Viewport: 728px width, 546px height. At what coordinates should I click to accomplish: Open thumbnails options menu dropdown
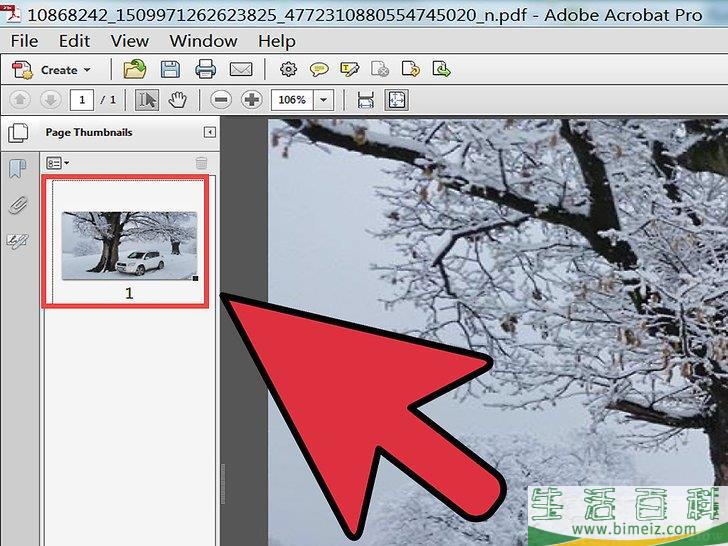click(58, 163)
